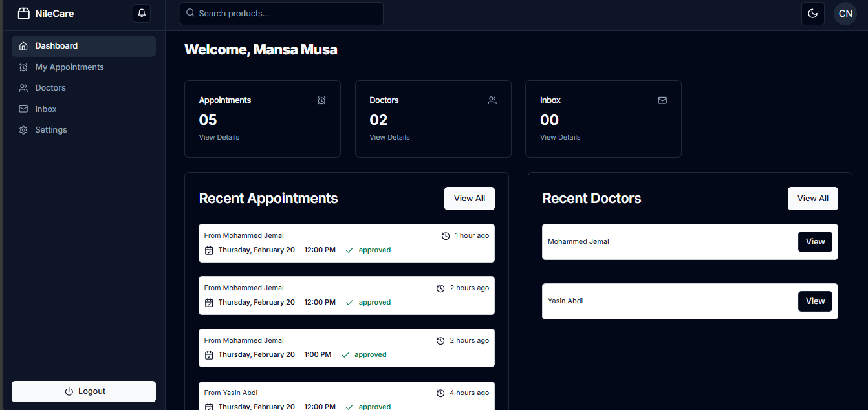The image size is (868, 410).
Task: Open the notification bell
Action: click(x=141, y=13)
